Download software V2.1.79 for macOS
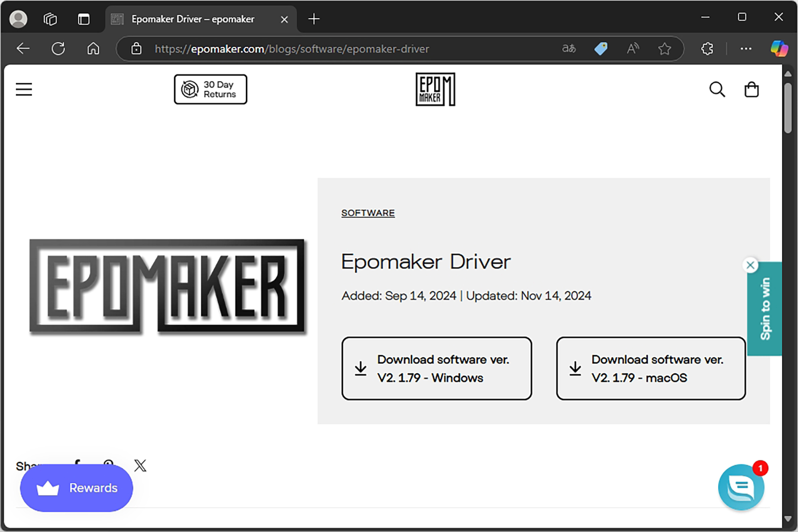This screenshot has height=532, width=798. (x=651, y=368)
